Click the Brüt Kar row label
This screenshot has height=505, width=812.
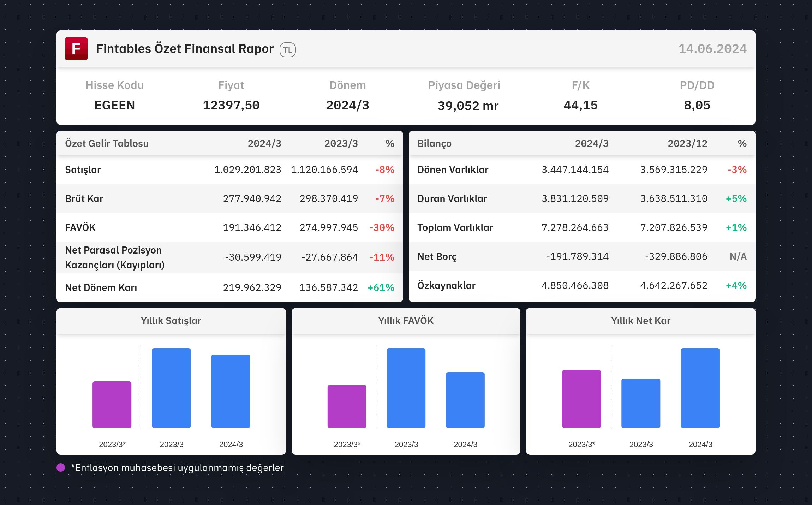(x=84, y=199)
